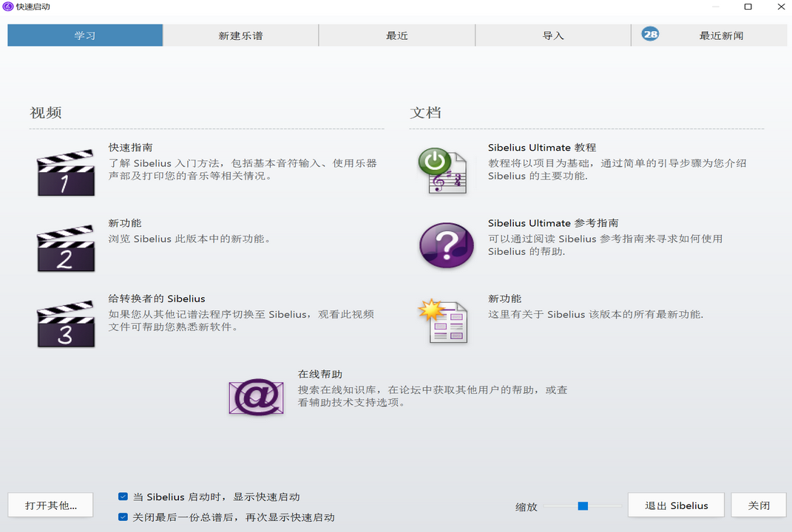This screenshot has height=532, width=792.
Task: Maximize the 快速启动 window
Action: (x=748, y=7)
